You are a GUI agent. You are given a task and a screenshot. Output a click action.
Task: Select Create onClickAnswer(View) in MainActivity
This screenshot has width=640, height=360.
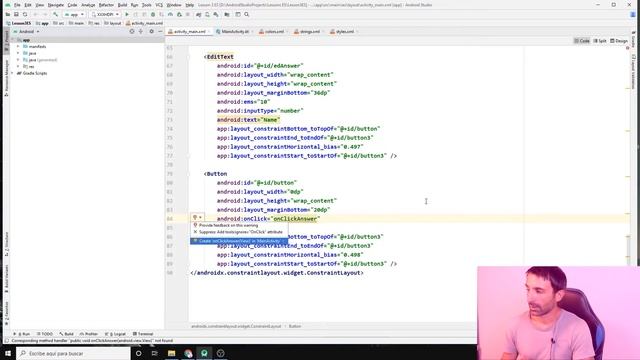pyautogui.click(x=239, y=241)
